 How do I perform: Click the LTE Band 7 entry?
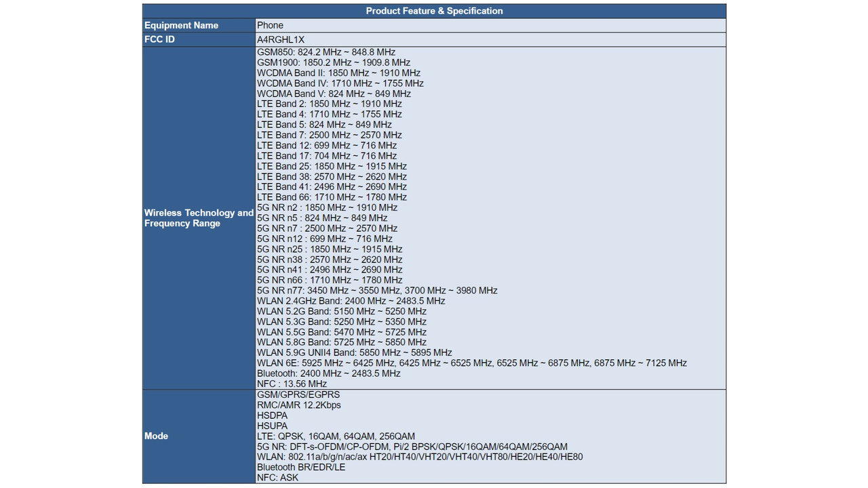click(x=330, y=135)
